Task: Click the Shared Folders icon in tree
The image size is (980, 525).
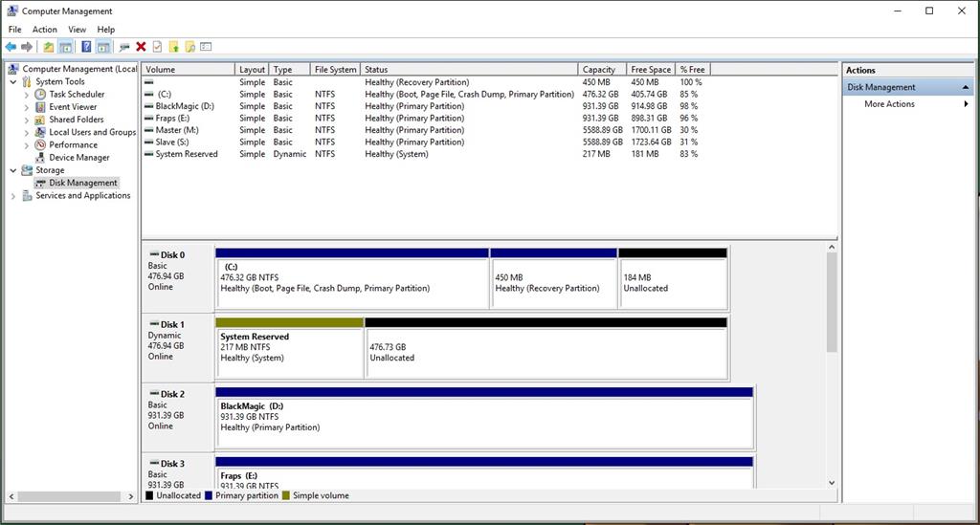Action: pyautogui.click(x=40, y=120)
